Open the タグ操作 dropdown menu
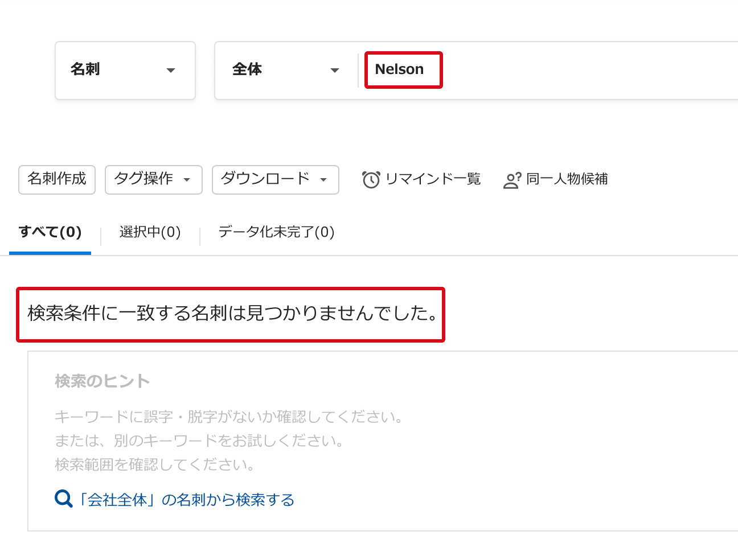Screen dimensions: 738x560 point(153,179)
